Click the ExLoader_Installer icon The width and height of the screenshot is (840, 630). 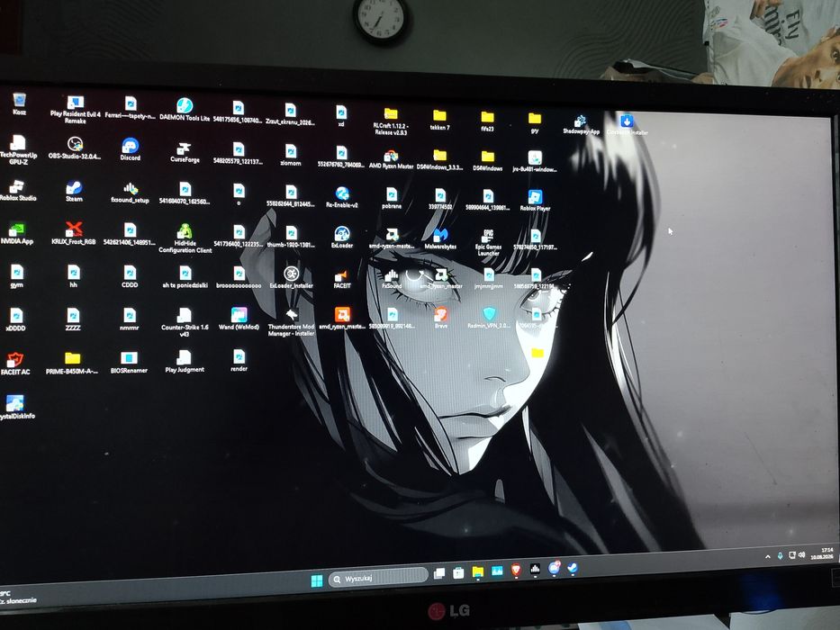[x=291, y=277]
